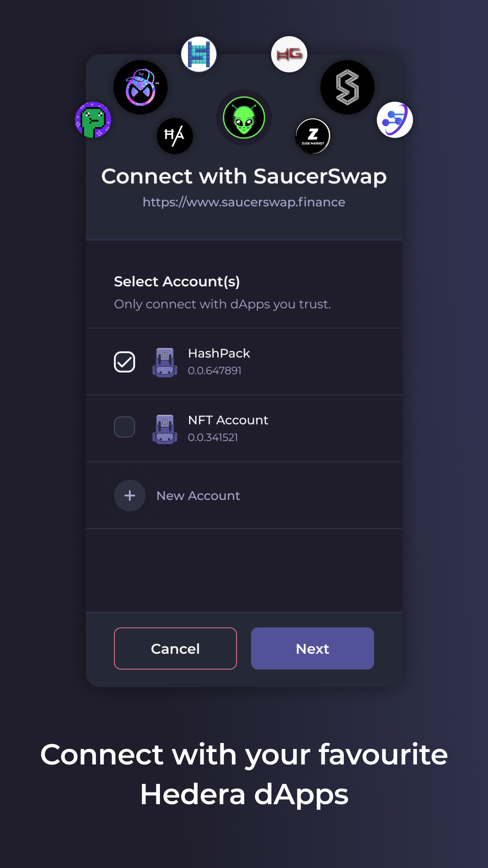
Task: Click the HA slash logo icon
Action: click(175, 136)
